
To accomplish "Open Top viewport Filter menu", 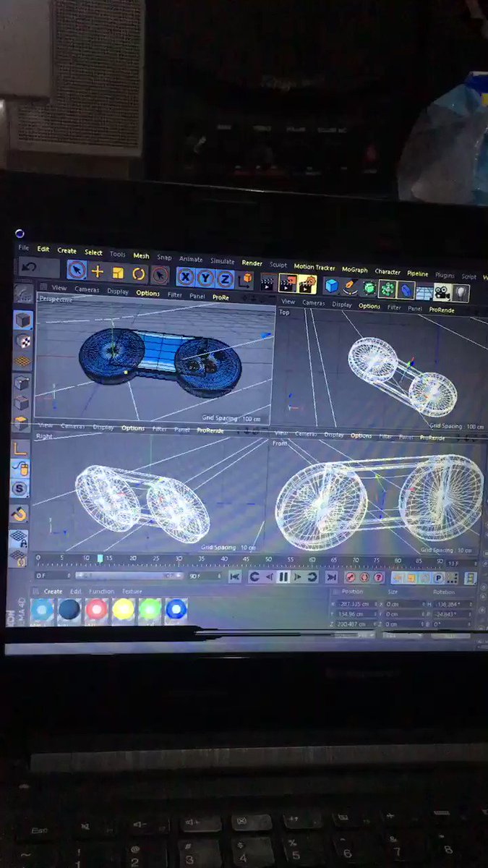I will click(393, 307).
